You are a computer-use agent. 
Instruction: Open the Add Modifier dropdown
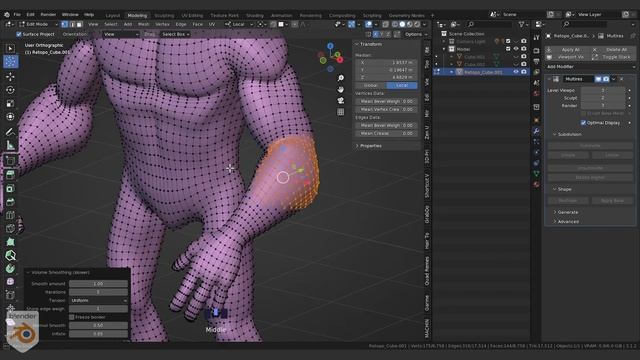coord(591,67)
